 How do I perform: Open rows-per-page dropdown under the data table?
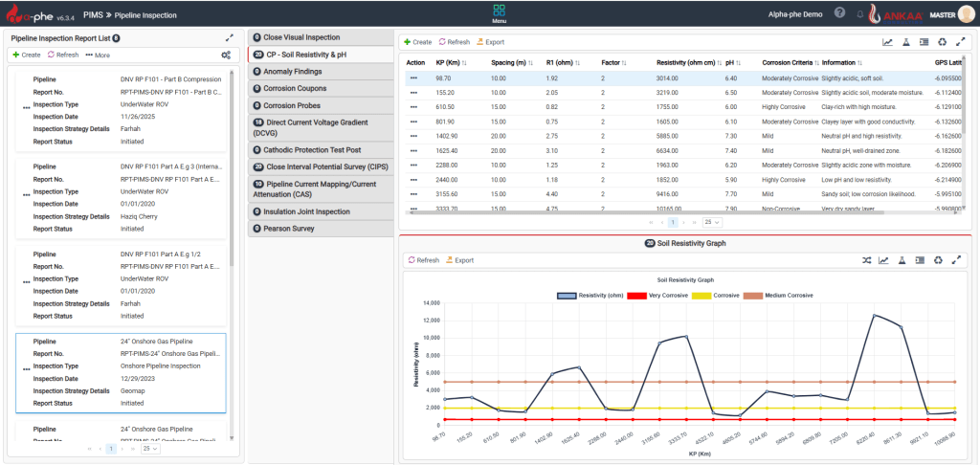(712, 221)
